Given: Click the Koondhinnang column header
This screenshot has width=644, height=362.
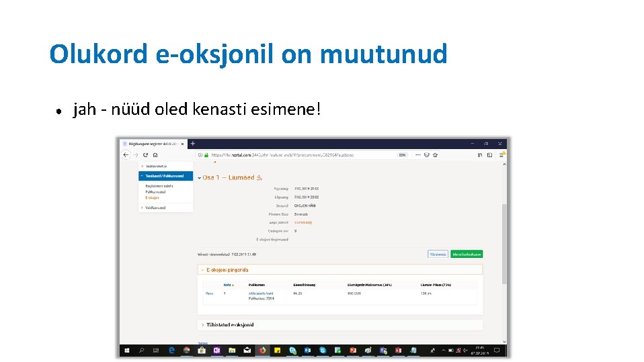Looking at the screenshot, I should click(x=304, y=285).
